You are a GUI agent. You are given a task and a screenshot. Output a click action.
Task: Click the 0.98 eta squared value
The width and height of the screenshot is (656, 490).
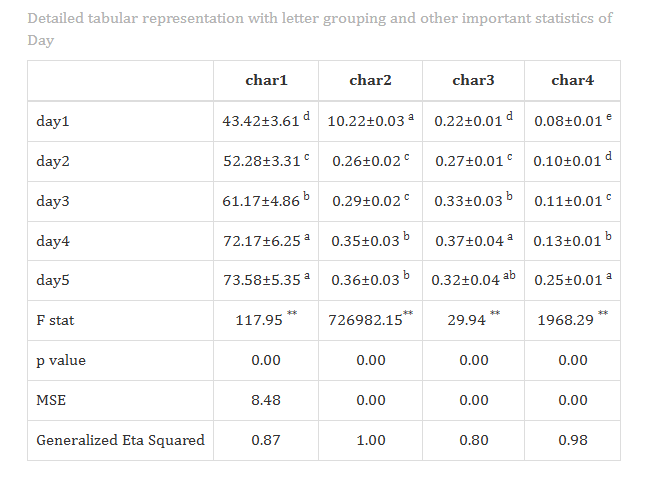coord(573,441)
